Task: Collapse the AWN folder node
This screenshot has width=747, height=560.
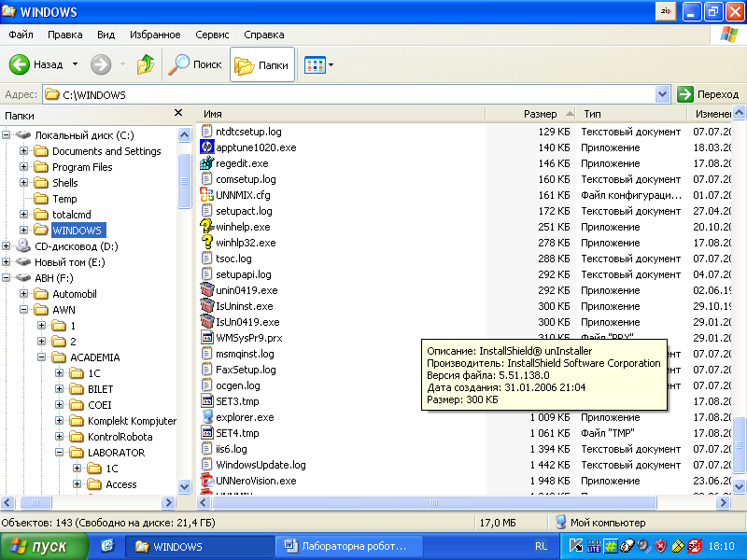Action: point(23,310)
